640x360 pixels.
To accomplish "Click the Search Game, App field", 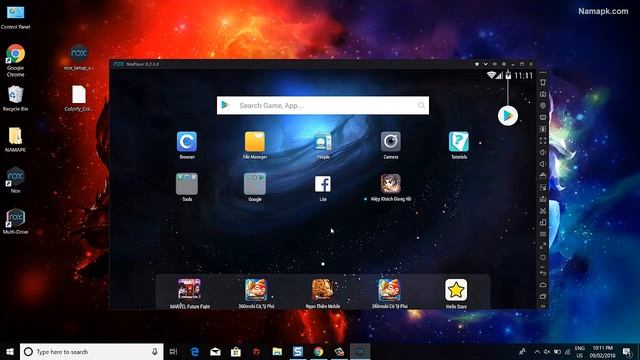I will pos(323,105).
